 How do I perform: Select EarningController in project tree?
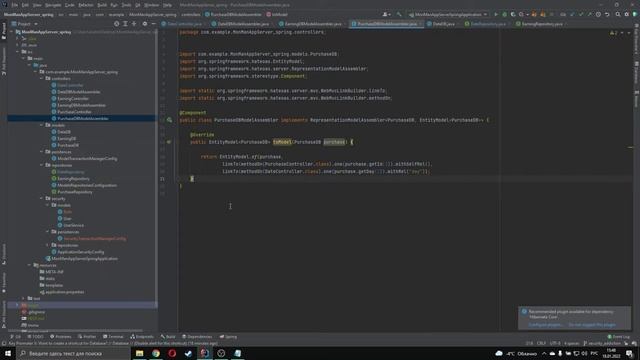(73, 98)
